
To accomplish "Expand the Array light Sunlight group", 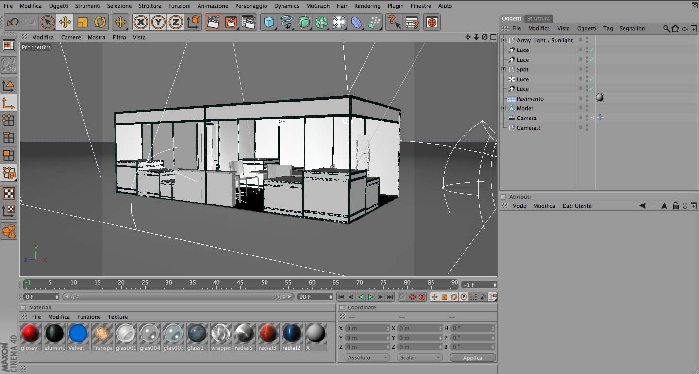I will point(503,40).
